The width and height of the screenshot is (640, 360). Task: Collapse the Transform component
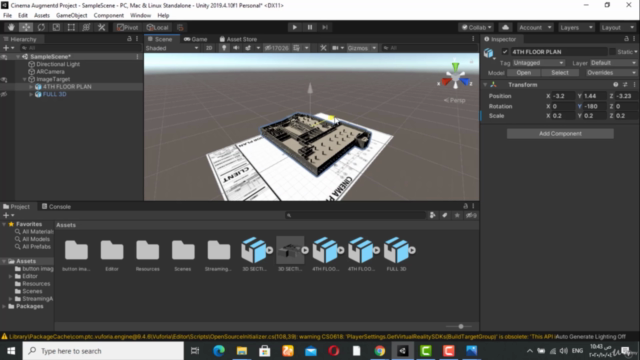coord(485,85)
